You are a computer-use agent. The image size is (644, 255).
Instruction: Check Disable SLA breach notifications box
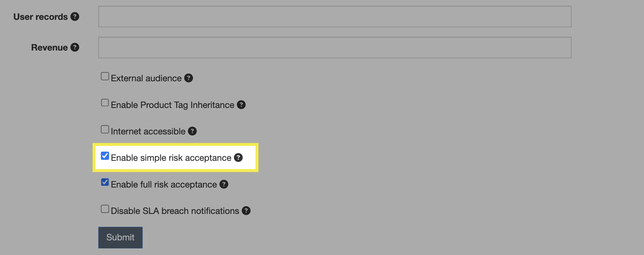point(105,209)
